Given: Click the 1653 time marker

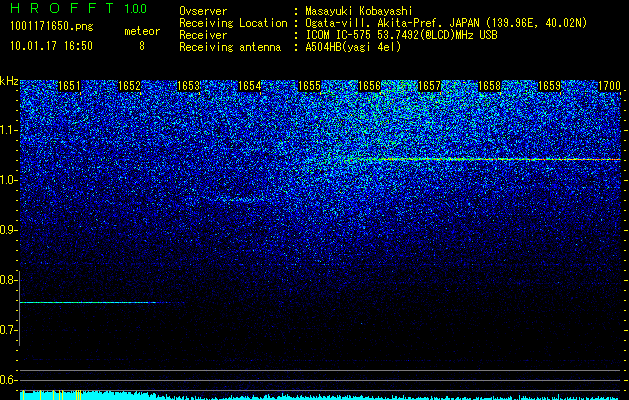Looking at the screenshot, I should click(189, 86).
